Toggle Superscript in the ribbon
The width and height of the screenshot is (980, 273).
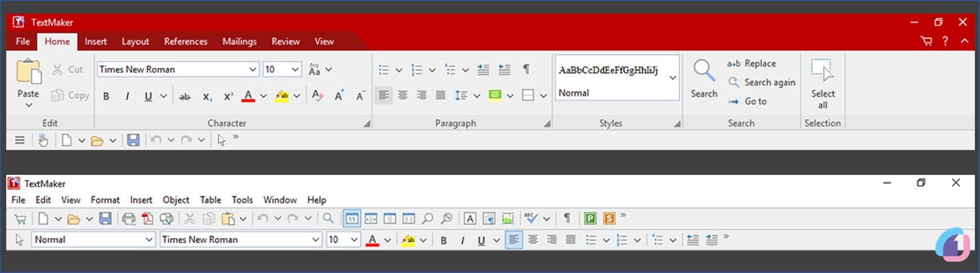228,96
